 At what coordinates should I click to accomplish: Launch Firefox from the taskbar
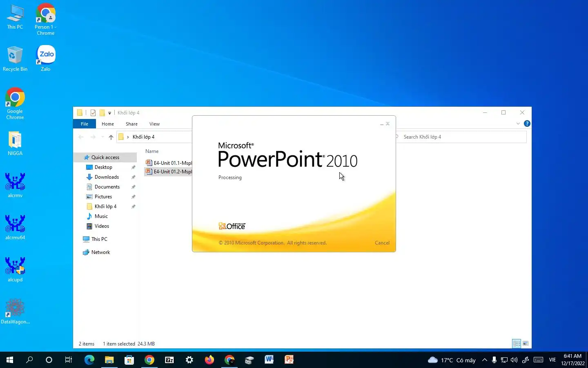coord(209,360)
